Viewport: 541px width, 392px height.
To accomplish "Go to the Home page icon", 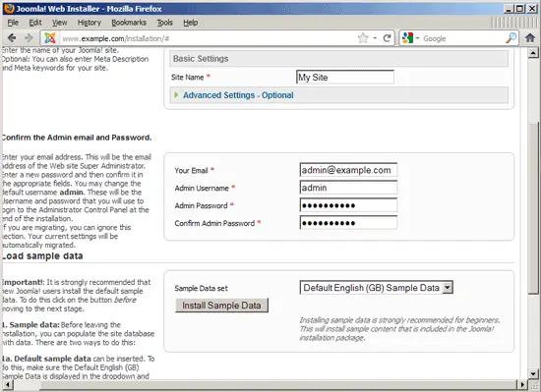I will [x=530, y=37].
